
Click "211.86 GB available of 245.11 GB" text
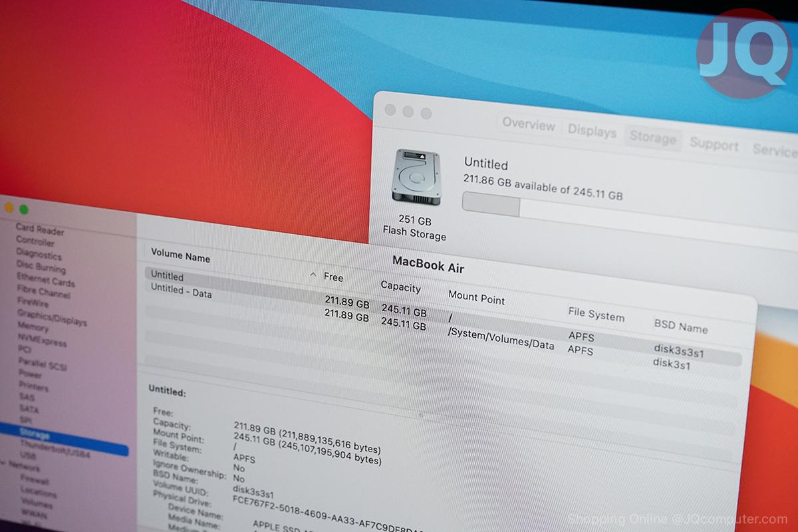[x=543, y=187]
